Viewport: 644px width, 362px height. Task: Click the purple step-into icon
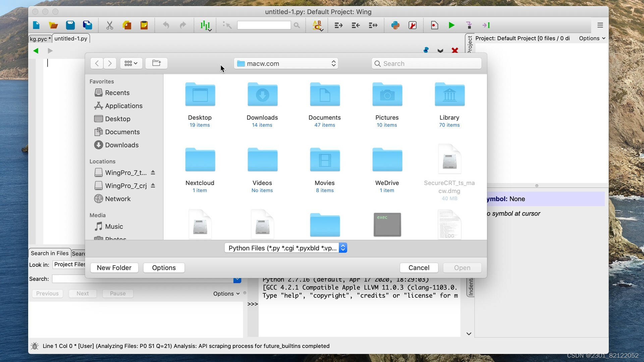tap(469, 25)
